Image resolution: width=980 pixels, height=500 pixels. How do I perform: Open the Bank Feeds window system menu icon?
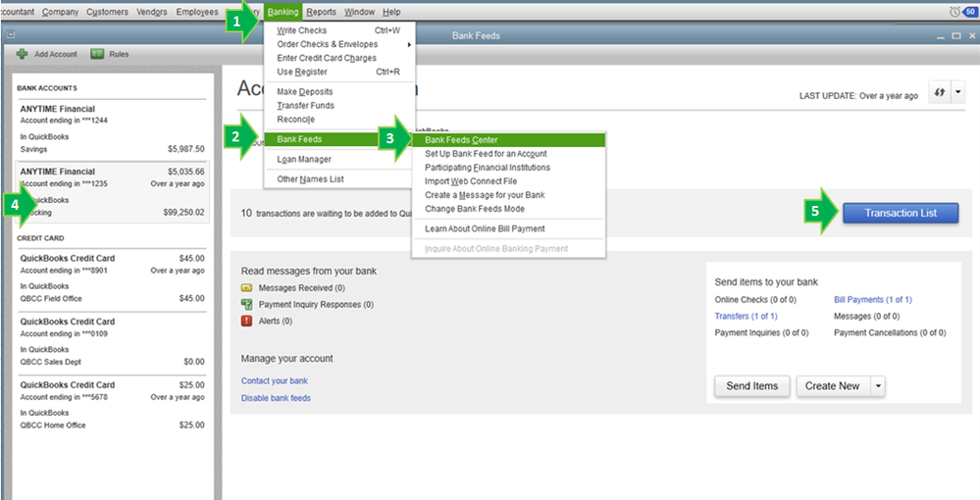click(11, 35)
